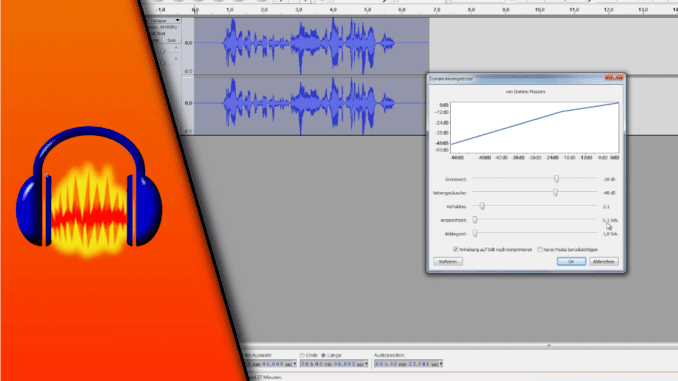Screen dimensions: 678x381
Task: Select the Ende radio button
Action: (x=302, y=355)
